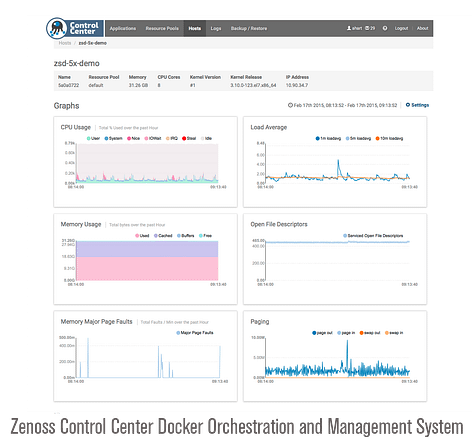Click the IP Address value 10.90.34.7
The image size is (472, 440).
pos(297,85)
